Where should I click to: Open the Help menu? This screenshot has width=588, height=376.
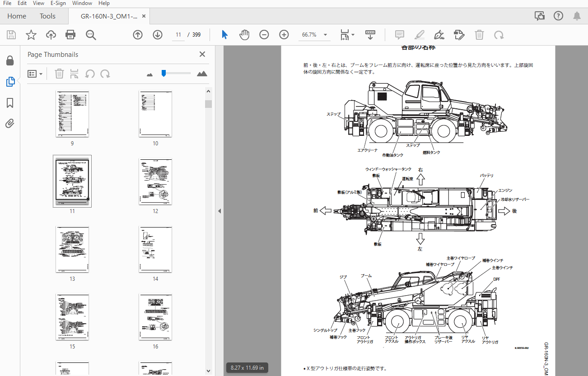point(104,3)
